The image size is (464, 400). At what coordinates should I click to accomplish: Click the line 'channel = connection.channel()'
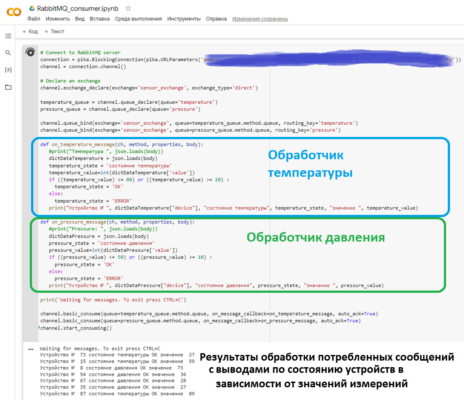click(x=83, y=67)
